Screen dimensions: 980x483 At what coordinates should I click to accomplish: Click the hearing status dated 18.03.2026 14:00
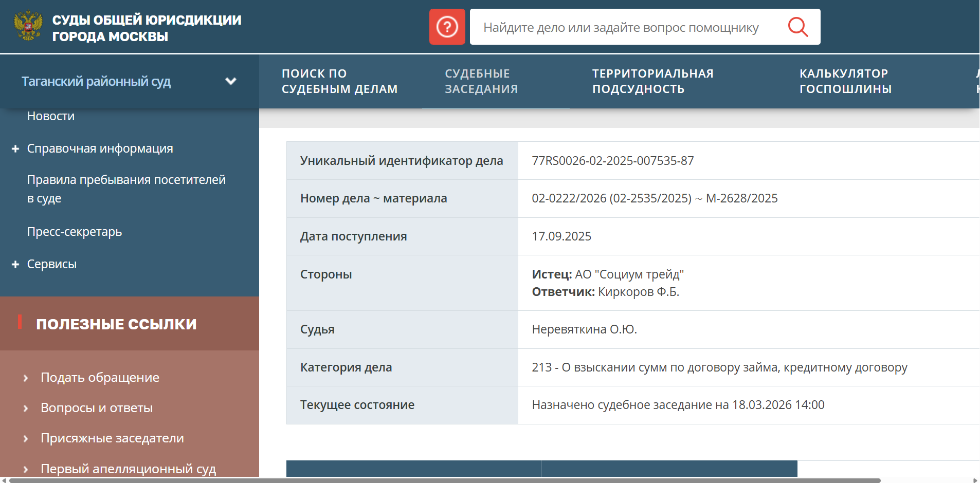[678, 405]
